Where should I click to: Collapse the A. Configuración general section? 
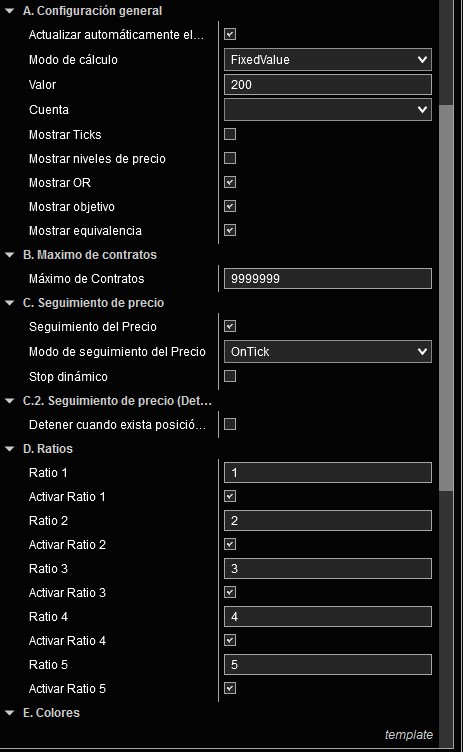tap(10, 11)
